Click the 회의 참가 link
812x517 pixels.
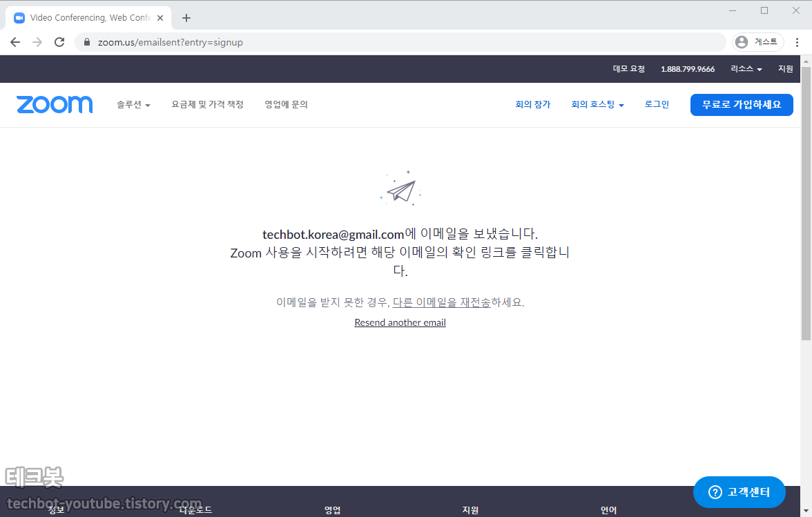click(532, 104)
